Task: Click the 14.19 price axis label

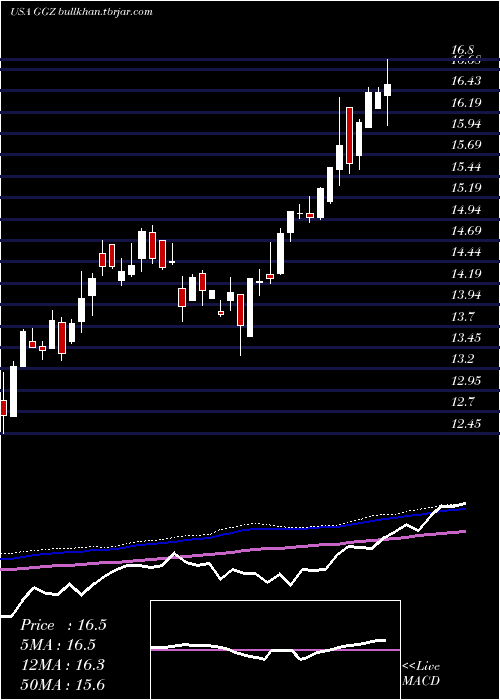Action: click(466, 273)
